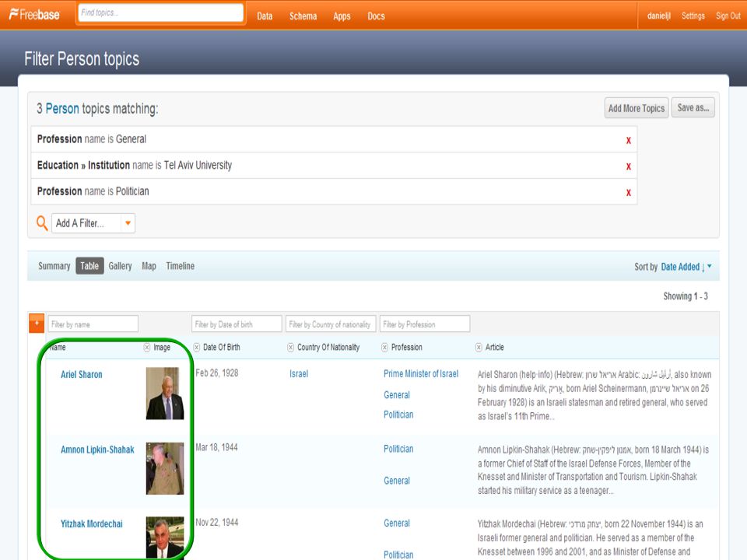Click the Israel nationality link
This screenshot has width=747, height=560.
(299, 374)
